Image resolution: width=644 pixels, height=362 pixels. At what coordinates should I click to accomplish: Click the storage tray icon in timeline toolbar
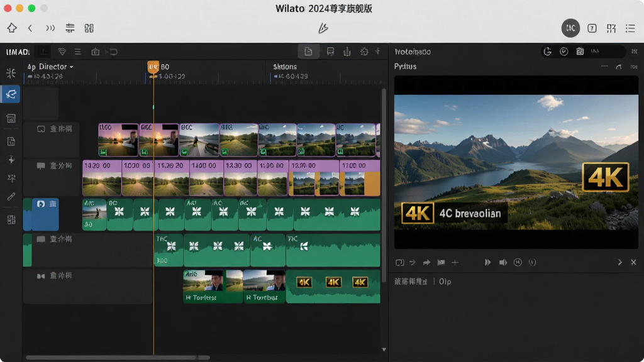click(x=330, y=52)
